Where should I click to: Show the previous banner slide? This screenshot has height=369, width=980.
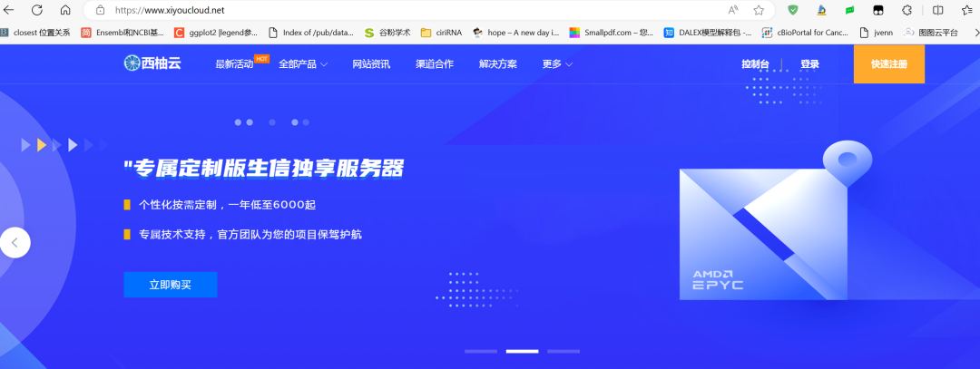tap(15, 243)
